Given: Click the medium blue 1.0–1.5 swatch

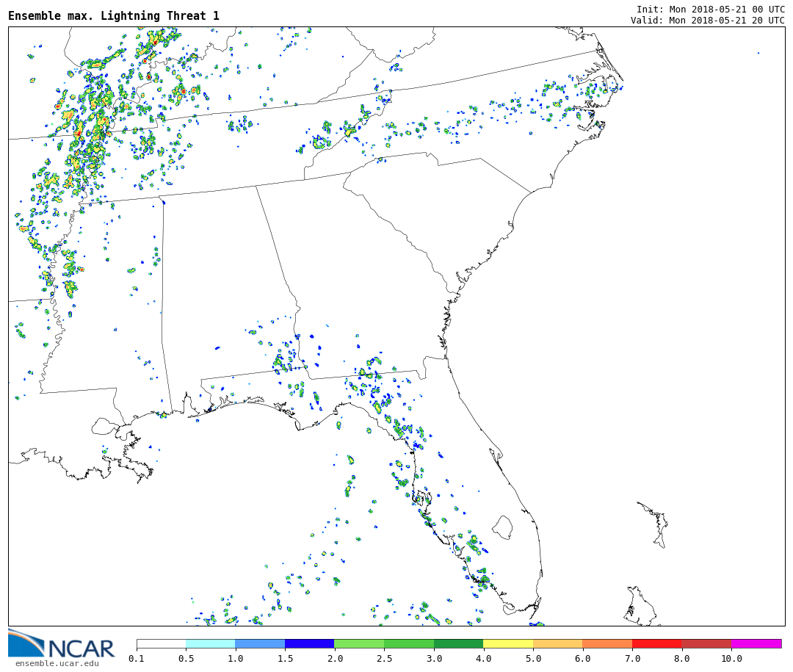Looking at the screenshot, I should 260,643.
